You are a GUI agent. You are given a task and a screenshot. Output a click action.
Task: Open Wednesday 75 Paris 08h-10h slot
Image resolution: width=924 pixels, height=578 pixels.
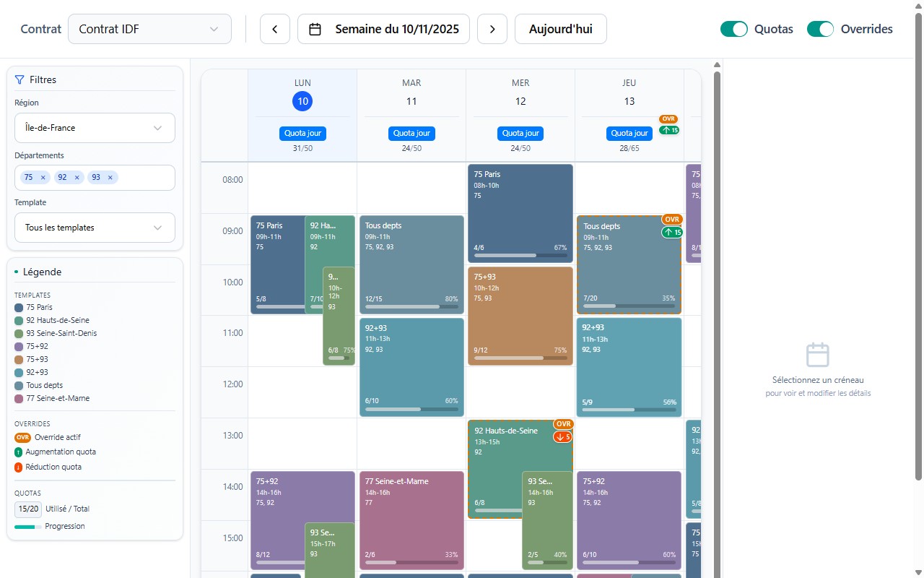click(520, 213)
